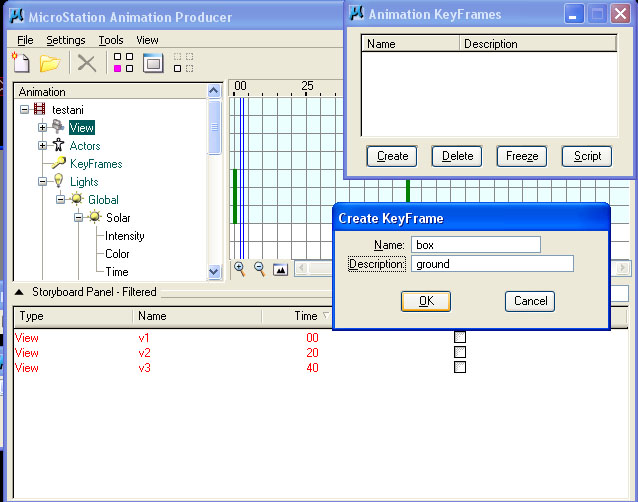The image size is (638, 502).
Task: Click the Freeze button
Action: (522, 156)
